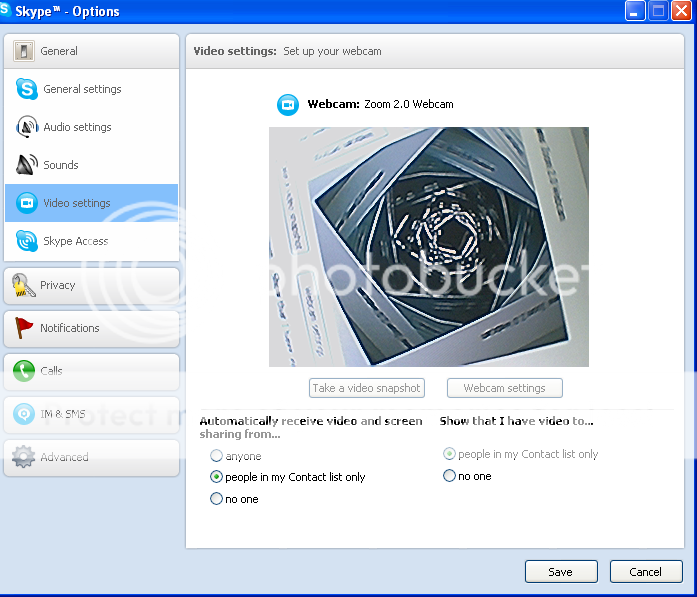Minimize the Skype Options window
The height and width of the screenshot is (597, 697).
tap(634, 11)
